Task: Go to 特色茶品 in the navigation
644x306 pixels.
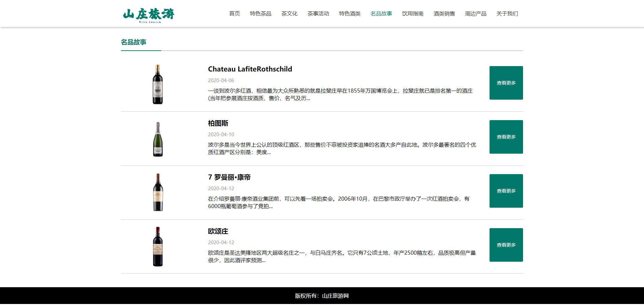Action: [261, 14]
